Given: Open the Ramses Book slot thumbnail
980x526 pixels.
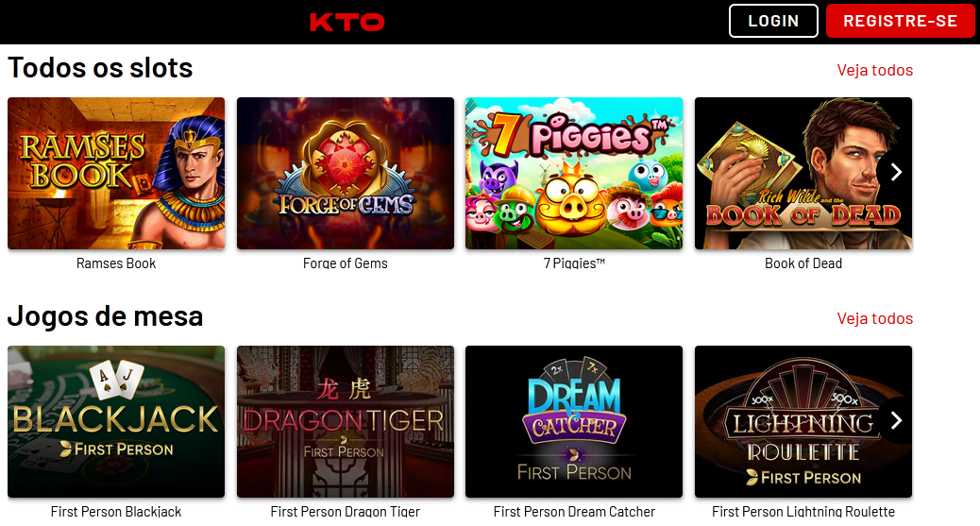Looking at the screenshot, I should [x=116, y=173].
